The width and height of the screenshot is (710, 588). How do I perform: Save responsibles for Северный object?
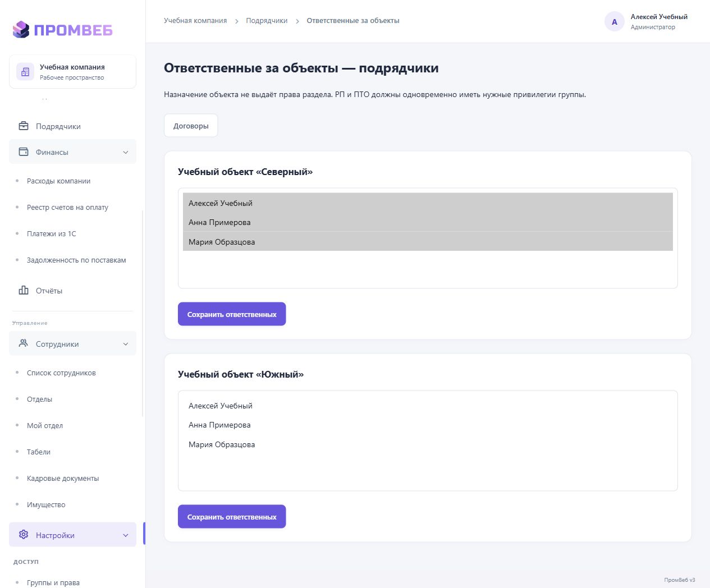pos(232,314)
